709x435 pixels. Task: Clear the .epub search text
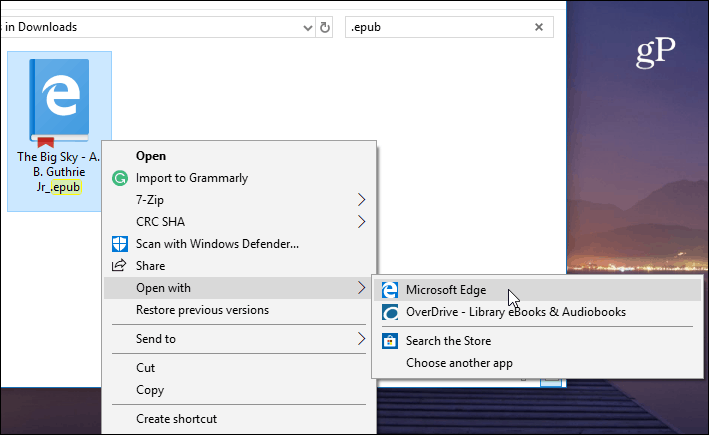[x=539, y=27]
